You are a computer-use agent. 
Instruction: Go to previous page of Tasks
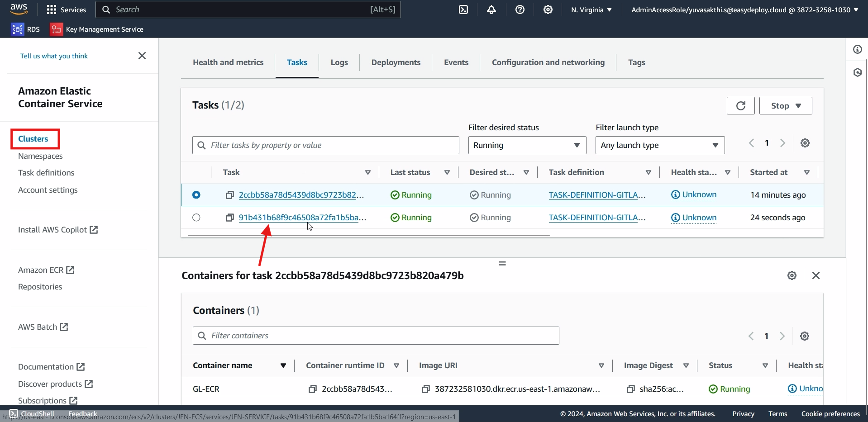752,143
